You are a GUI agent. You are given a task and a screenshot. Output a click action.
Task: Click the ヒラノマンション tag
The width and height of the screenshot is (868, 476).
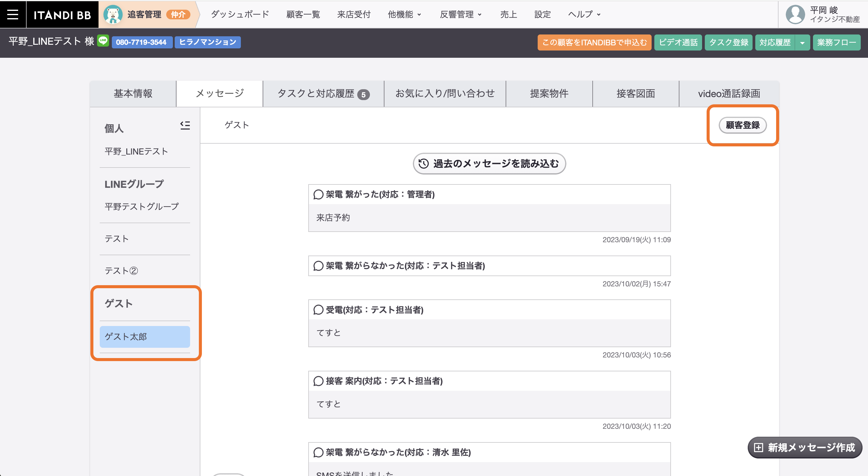[x=208, y=42]
